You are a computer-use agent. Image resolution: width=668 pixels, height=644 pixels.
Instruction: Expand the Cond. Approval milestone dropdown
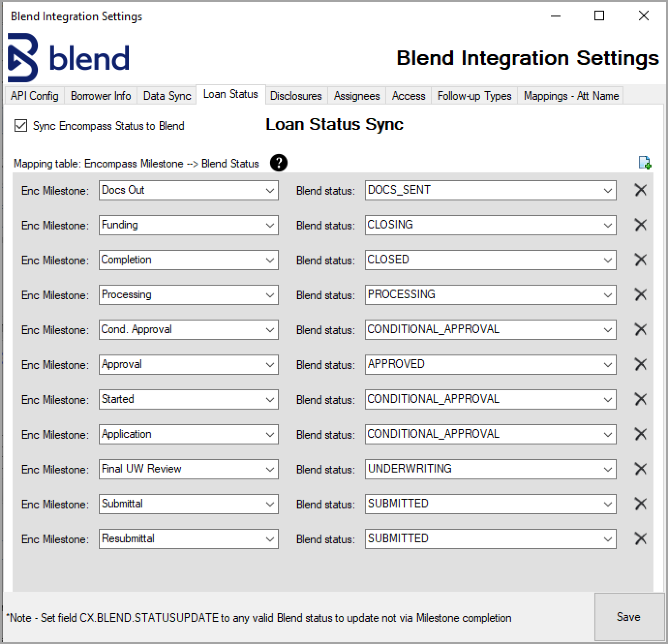pyautogui.click(x=189, y=330)
